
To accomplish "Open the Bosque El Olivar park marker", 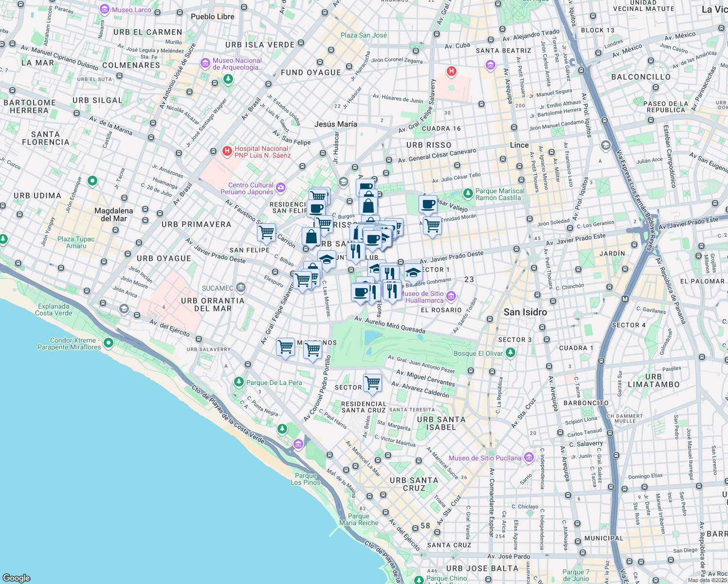I will pyautogui.click(x=510, y=353).
